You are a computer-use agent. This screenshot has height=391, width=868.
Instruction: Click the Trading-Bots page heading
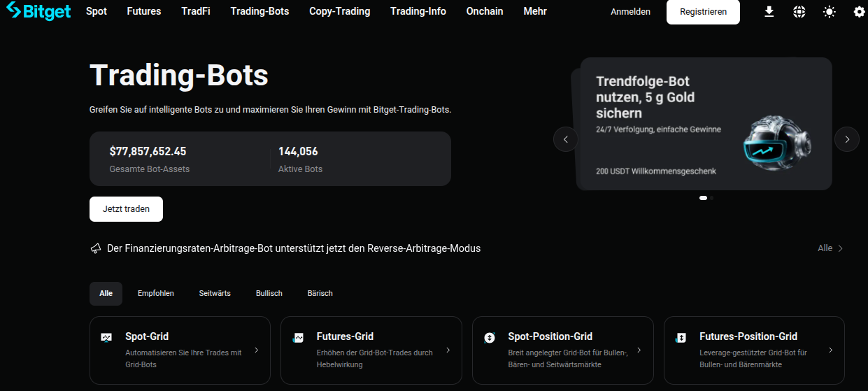pyautogui.click(x=179, y=75)
